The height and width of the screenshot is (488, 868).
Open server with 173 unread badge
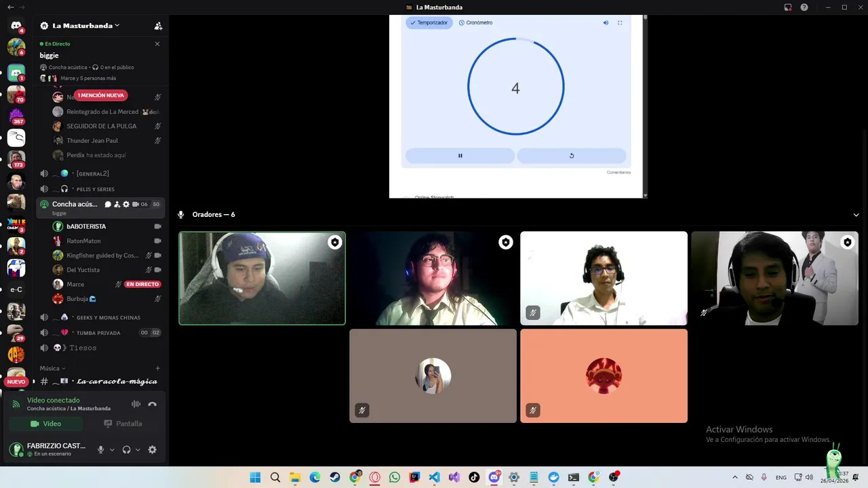[x=16, y=159]
